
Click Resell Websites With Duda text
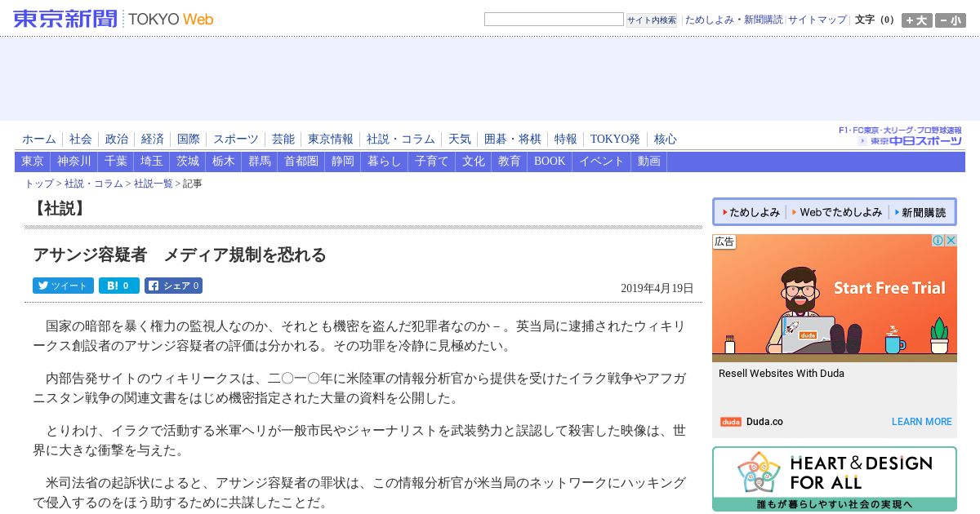click(x=782, y=374)
